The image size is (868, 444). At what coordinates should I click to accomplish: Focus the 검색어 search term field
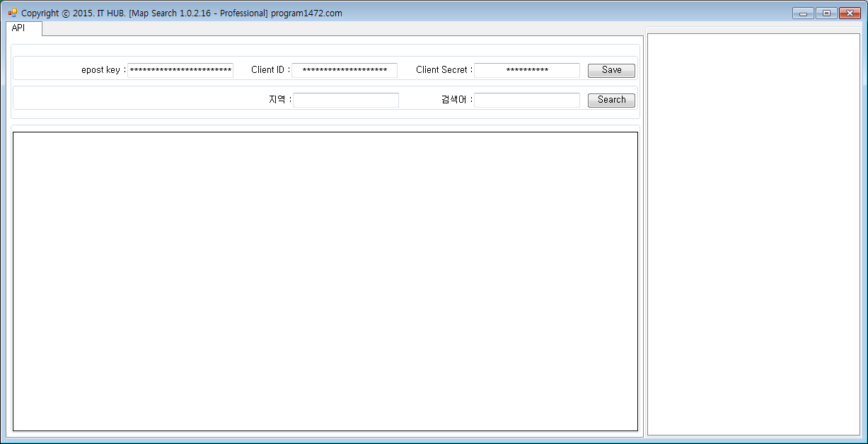pyautogui.click(x=527, y=100)
